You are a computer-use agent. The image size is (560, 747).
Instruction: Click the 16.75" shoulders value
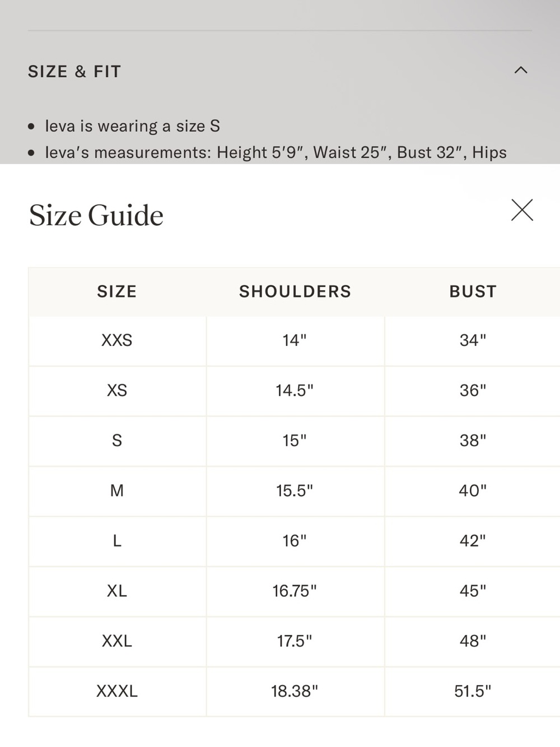[x=295, y=591]
